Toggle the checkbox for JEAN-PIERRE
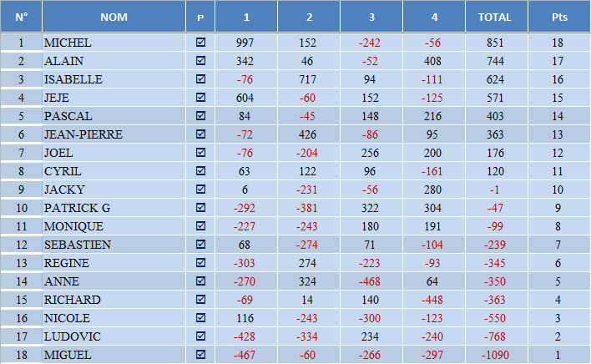591x364 pixels. [200, 134]
